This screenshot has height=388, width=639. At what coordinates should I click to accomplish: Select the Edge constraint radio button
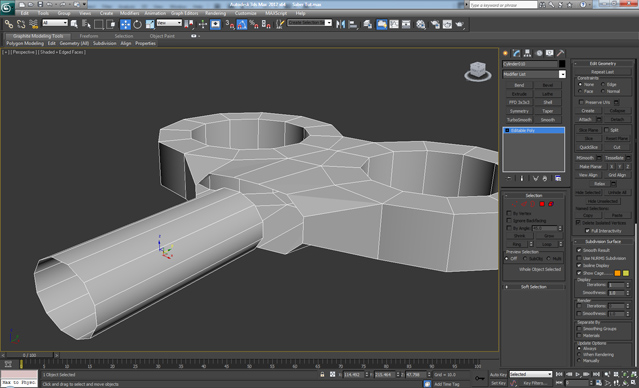pos(603,84)
